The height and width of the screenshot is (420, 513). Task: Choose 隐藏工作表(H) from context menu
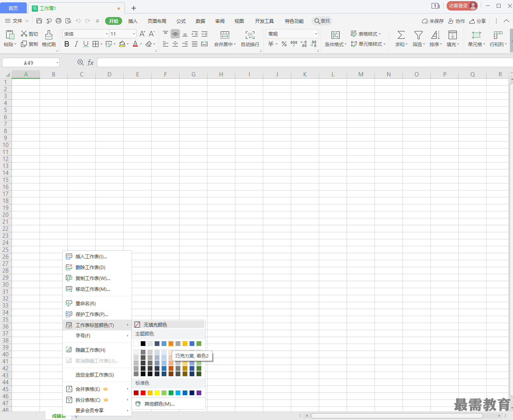(x=97, y=350)
